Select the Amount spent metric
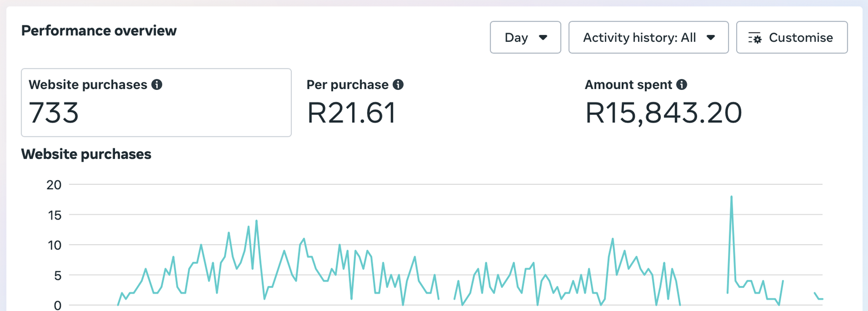868x311 pixels. (663, 102)
